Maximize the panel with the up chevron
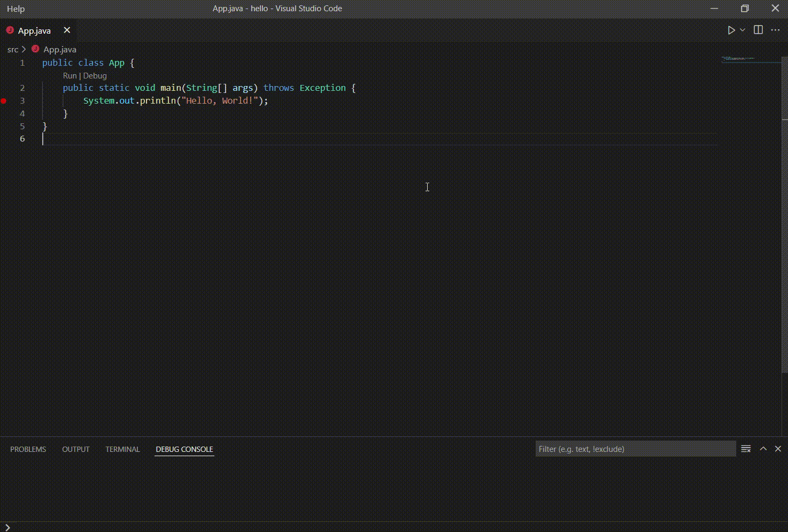This screenshot has width=788, height=532. click(763, 449)
